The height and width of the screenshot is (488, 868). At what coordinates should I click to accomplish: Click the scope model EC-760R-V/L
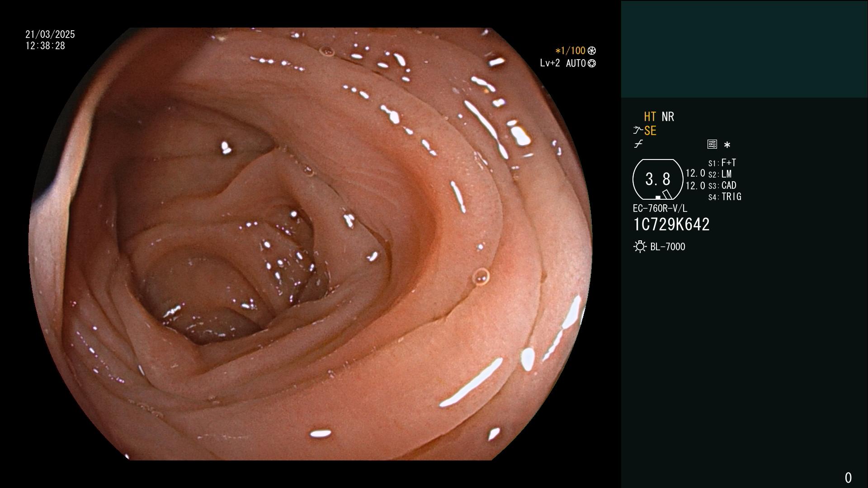660,208
